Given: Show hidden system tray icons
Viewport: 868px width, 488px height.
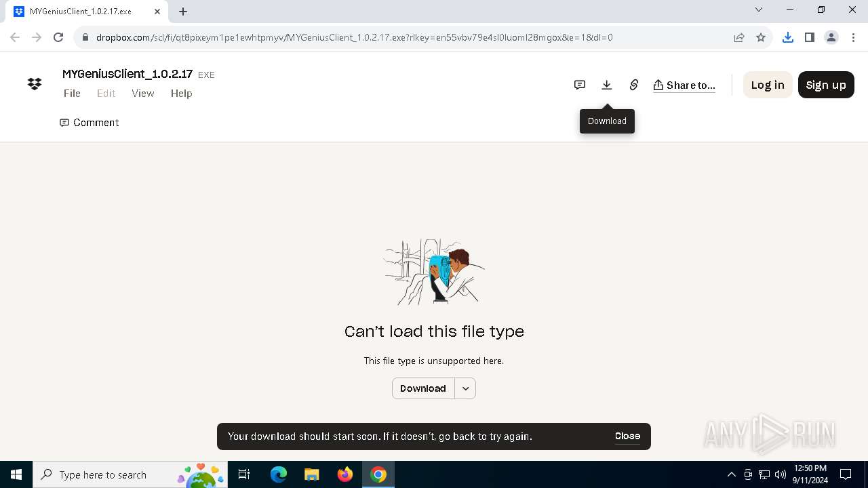Looking at the screenshot, I should (731, 474).
